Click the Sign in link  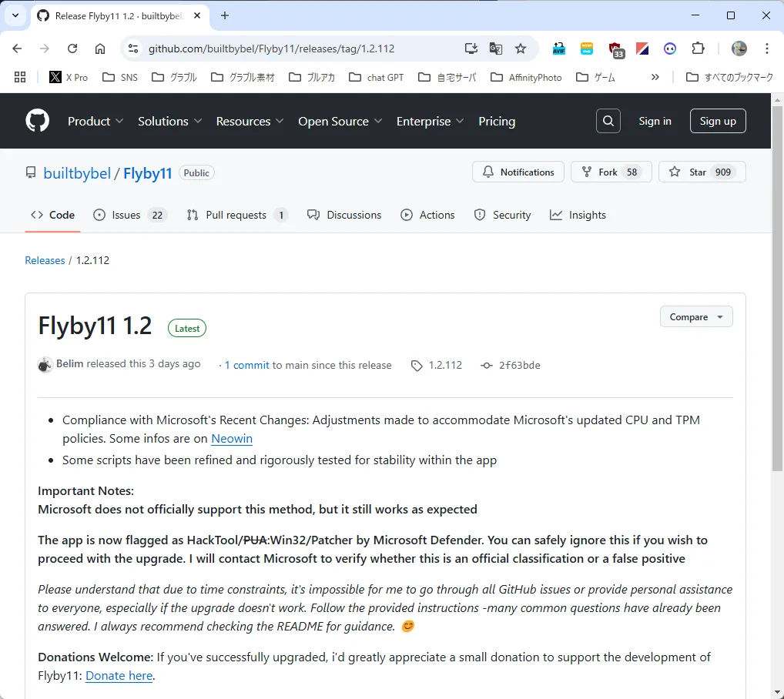655,121
